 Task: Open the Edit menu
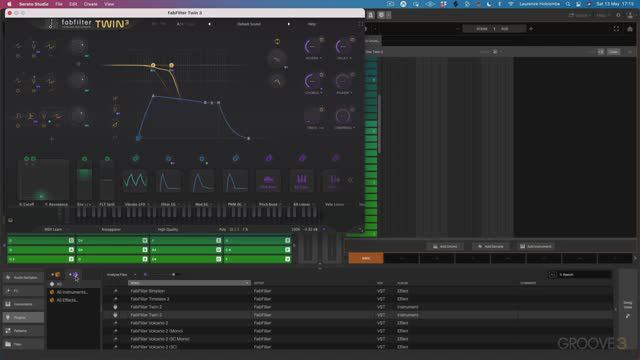(x=73, y=4)
